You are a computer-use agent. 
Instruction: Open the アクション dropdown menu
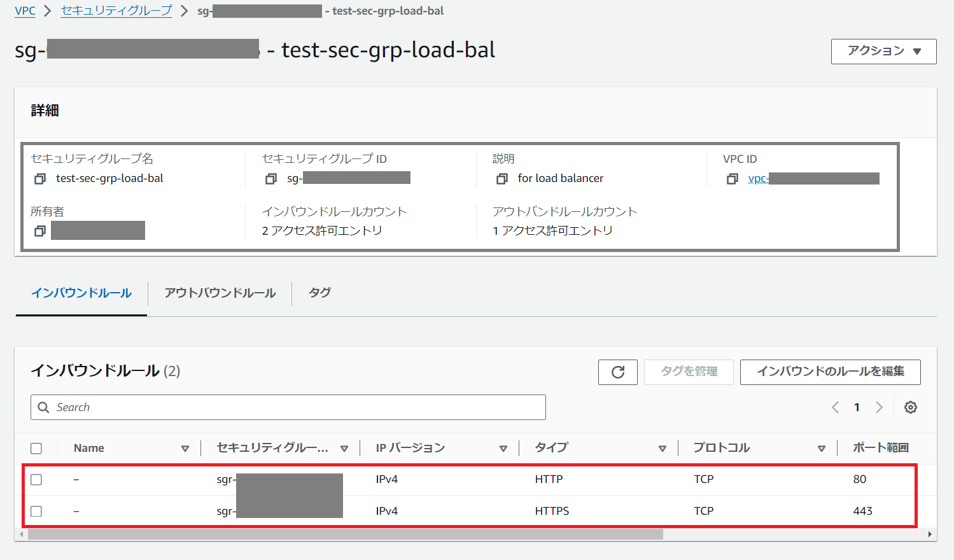click(x=883, y=52)
